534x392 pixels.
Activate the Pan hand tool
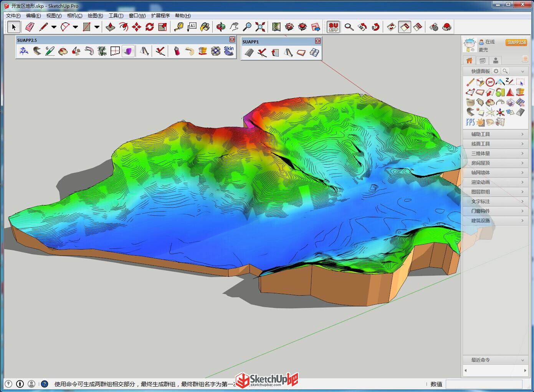234,27
